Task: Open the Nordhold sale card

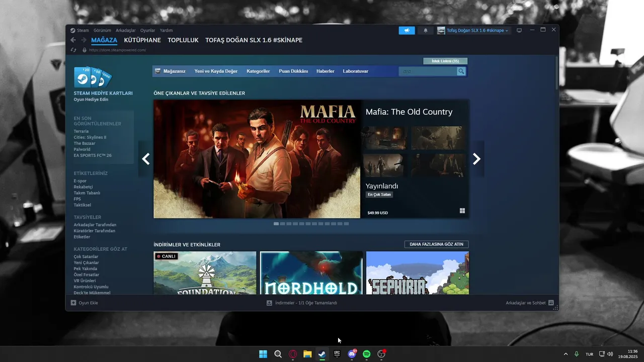Action: tap(311, 273)
